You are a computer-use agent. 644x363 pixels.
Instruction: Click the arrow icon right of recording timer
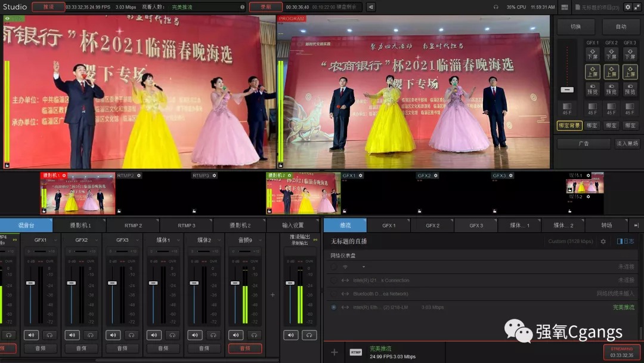[371, 7]
